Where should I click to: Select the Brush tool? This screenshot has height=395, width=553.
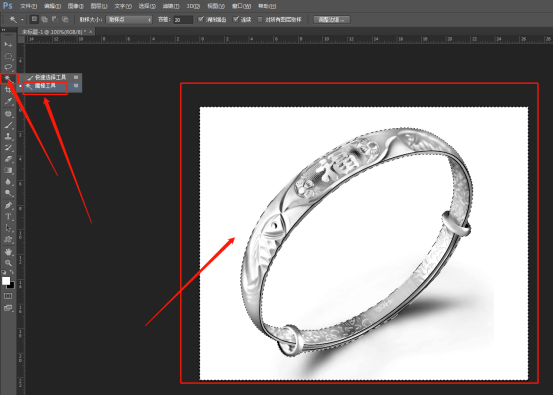coord(8,125)
